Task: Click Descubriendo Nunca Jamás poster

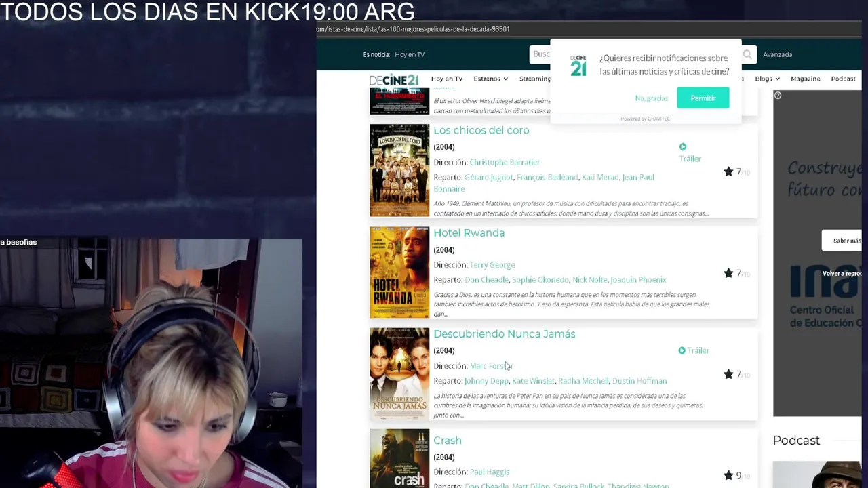Action: pyautogui.click(x=399, y=373)
